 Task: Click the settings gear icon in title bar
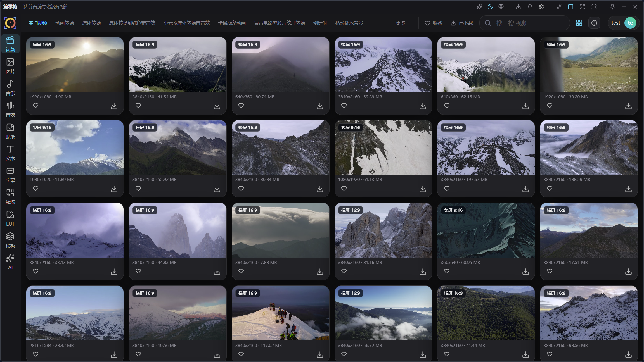pos(541,7)
